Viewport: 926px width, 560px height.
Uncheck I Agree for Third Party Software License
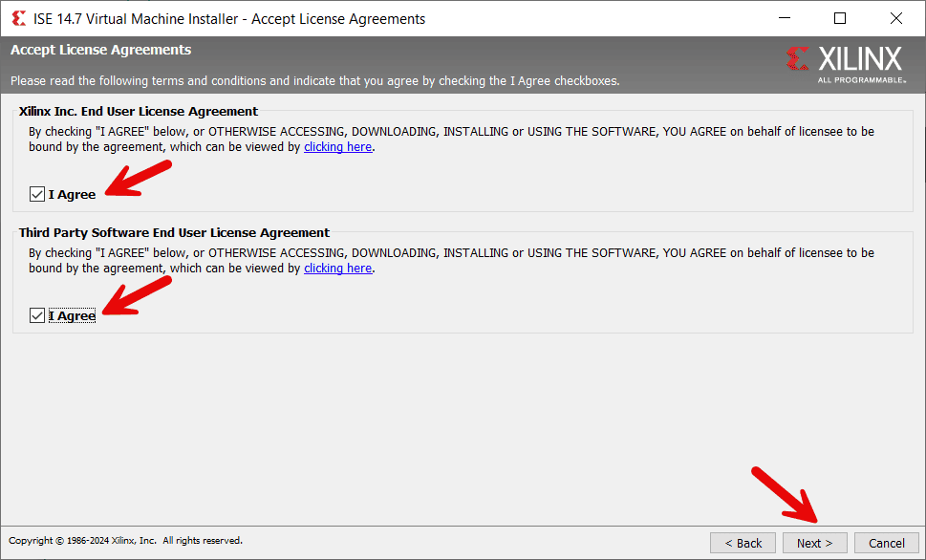[36, 314]
